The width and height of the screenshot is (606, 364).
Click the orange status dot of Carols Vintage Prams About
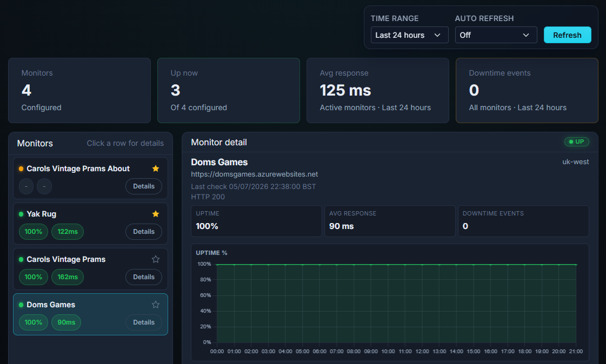[21, 168]
